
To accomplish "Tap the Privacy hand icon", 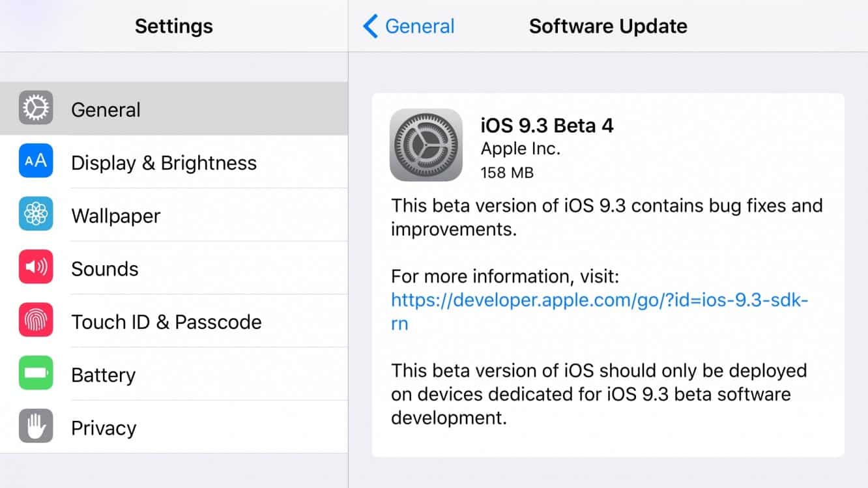I will (36, 427).
